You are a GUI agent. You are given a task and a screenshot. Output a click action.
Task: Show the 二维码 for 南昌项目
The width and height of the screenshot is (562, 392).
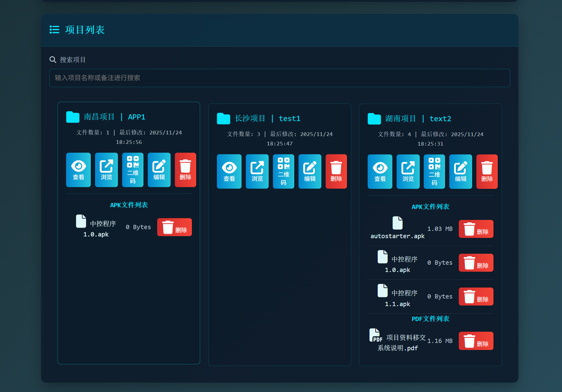pos(133,170)
